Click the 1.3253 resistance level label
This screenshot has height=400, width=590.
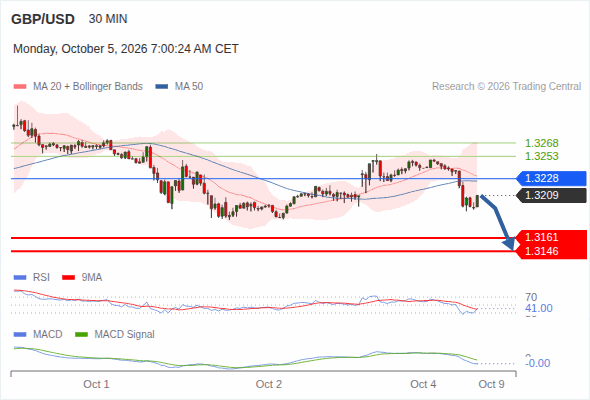click(x=541, y=156)
